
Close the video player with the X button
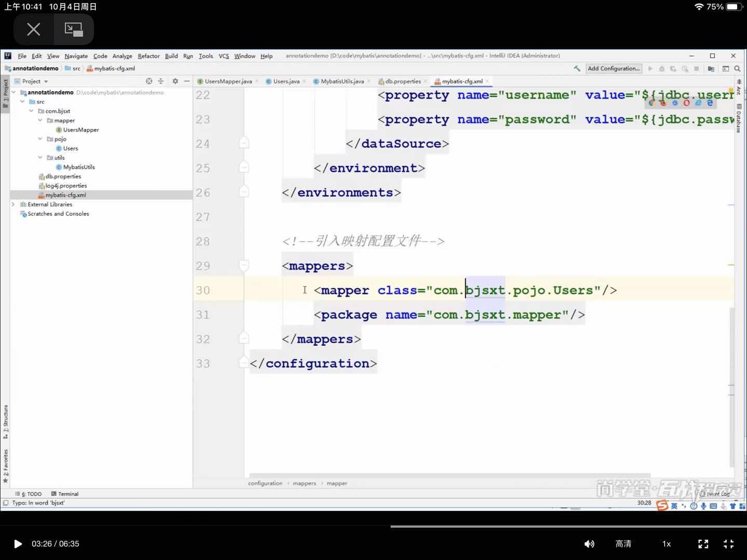pos(34,29)
